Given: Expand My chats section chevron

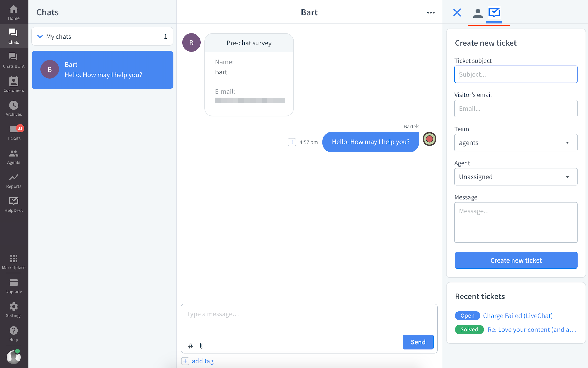Looking at the screenshot, I should click(x=40, y=36).
